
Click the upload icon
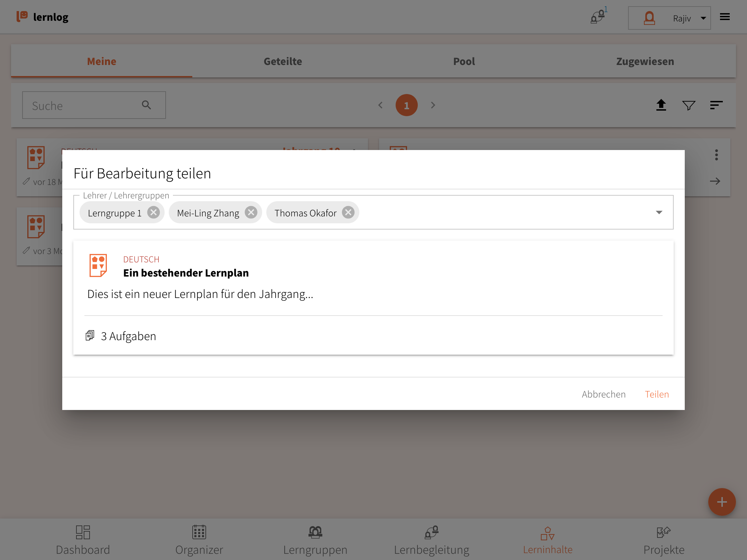coord(661,105)
